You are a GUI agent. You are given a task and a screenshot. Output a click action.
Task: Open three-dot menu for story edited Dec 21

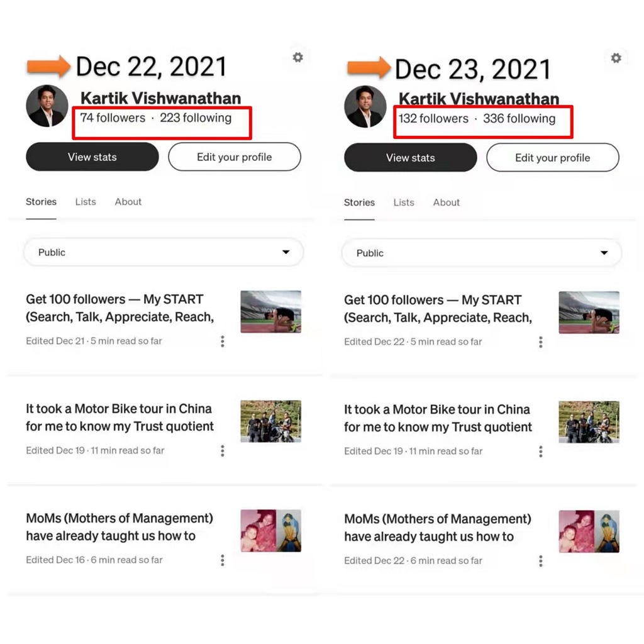coord(223,341)
